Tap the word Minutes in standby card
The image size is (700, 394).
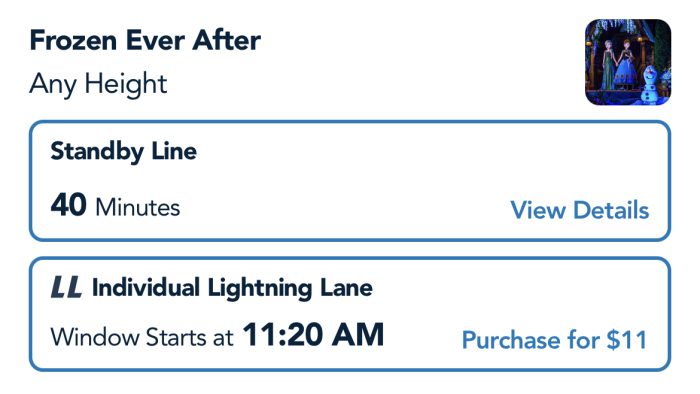click(x=138, y=207)
